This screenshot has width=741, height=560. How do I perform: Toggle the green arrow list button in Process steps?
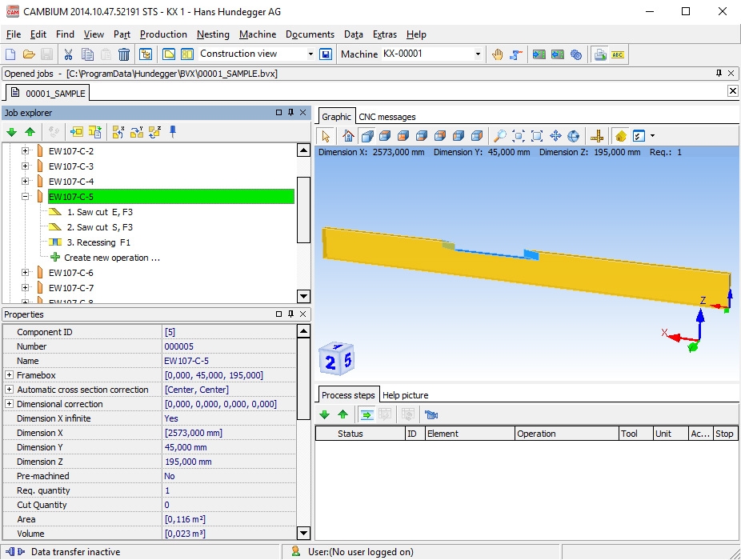366,415
